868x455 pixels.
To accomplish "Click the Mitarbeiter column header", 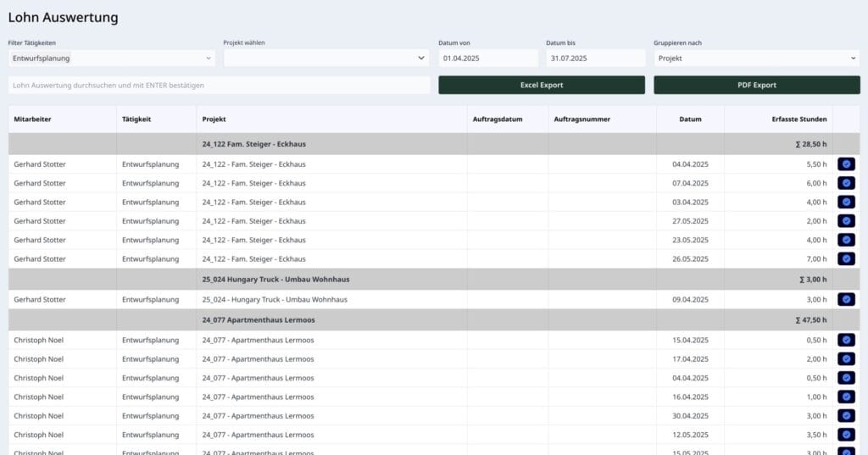I will pyautogui.click(x=33, y=119).
